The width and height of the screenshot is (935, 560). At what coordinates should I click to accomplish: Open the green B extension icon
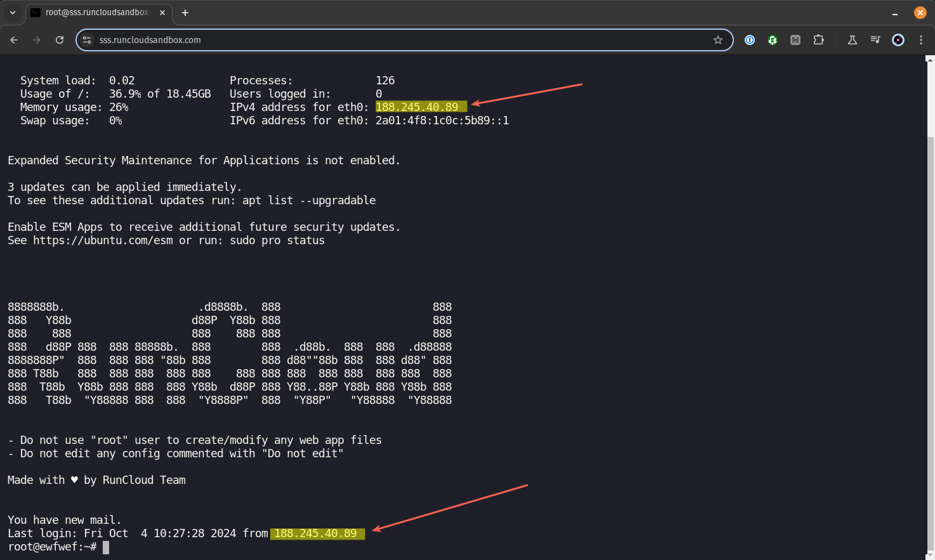(x=773, y=40)
